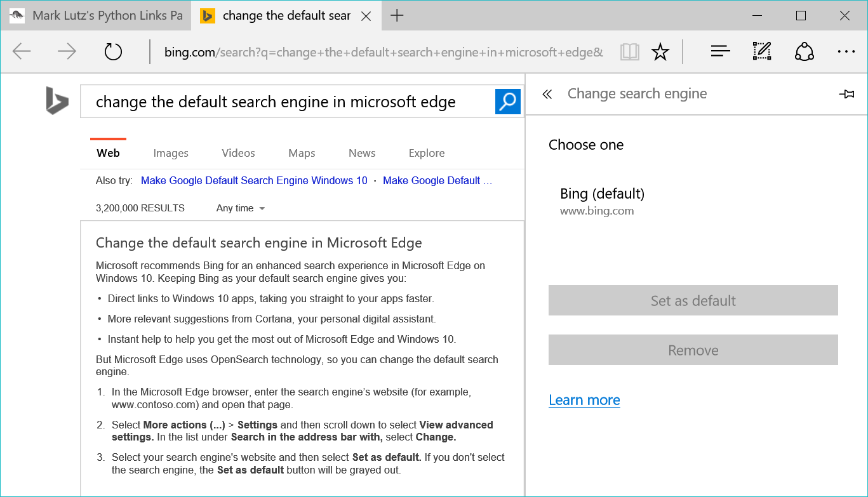Click the heading Change the default search engine
Screen dimensions: 868x497
[259, 243]
